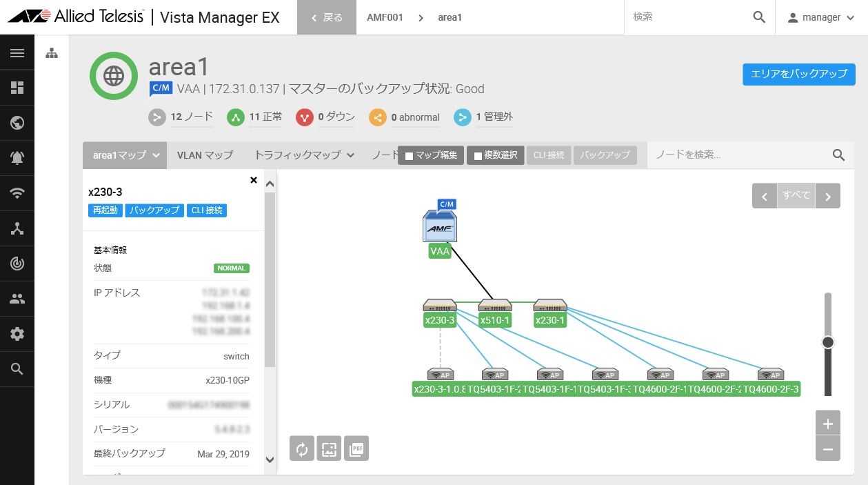Select the TQ4600-2F-3 access point node

[771, 375]
